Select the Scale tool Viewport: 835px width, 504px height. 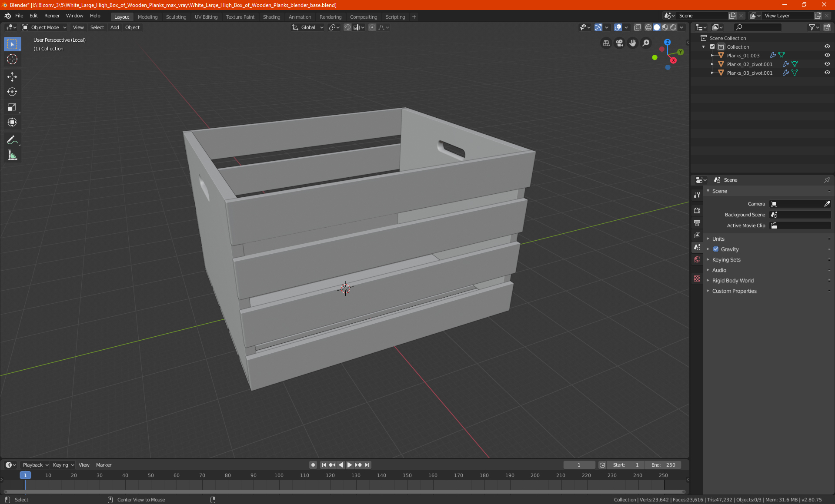[12, 107]
